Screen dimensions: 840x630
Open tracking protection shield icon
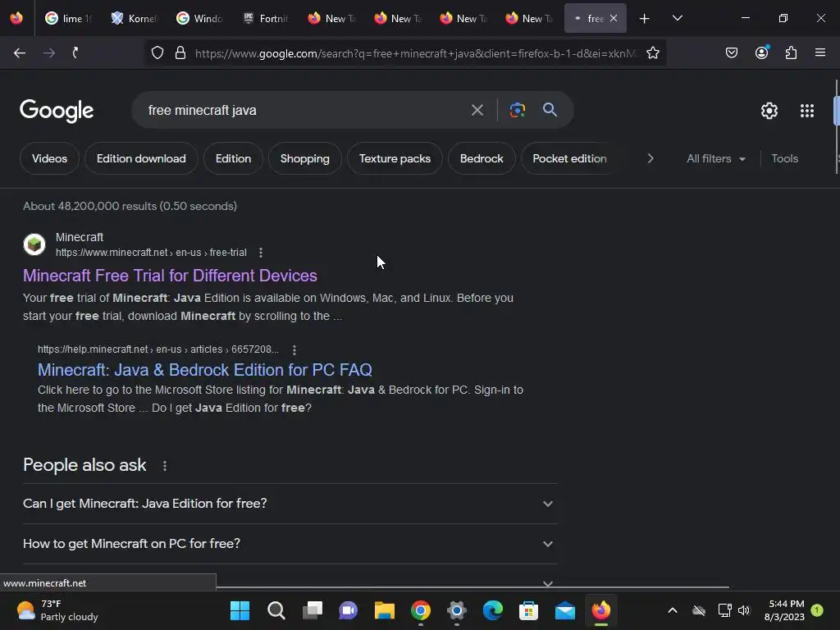pos(157,53)
